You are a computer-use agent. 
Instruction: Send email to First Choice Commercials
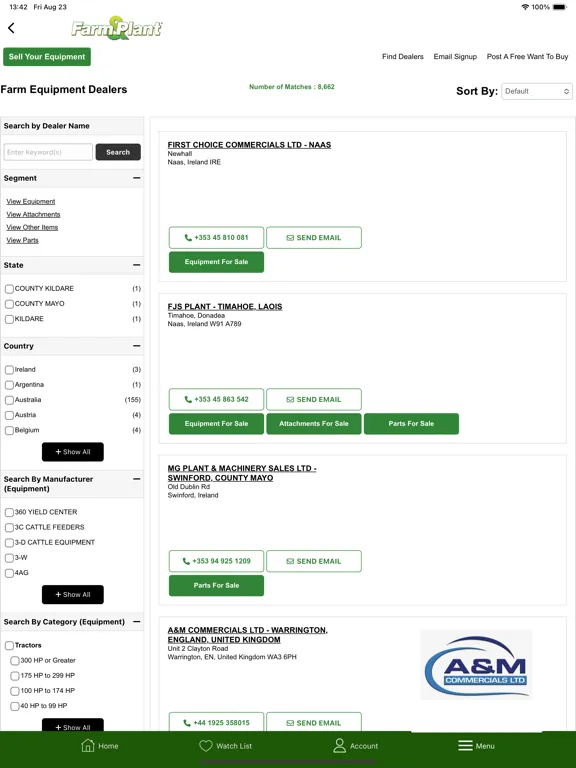coord(314,238)
